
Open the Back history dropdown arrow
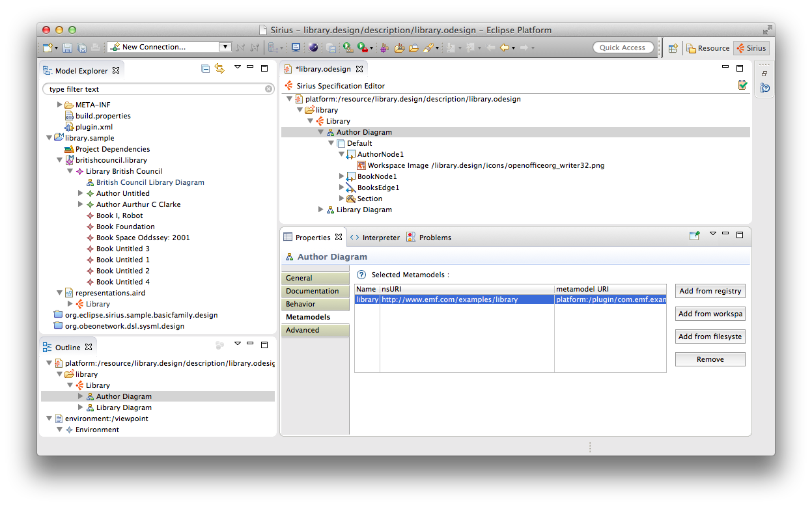pyautogui.click(x=513, y=48)
